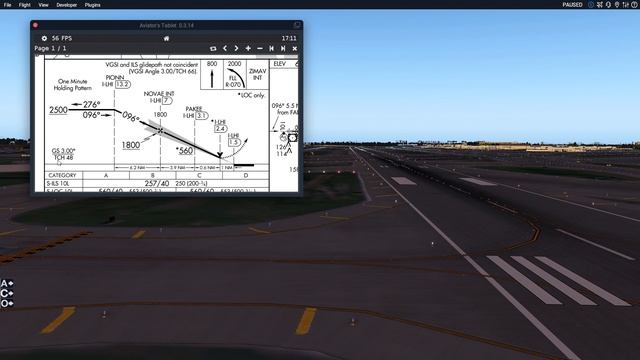Image resolution: width=640 pixels, height=360 pixels.
Task: Click the PIONN fix label on chart
Action: [x=115, y=78]
